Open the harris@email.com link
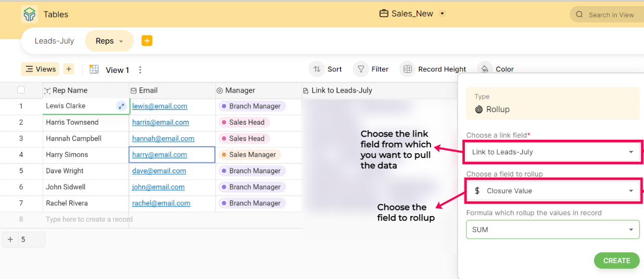 (160, 122)
